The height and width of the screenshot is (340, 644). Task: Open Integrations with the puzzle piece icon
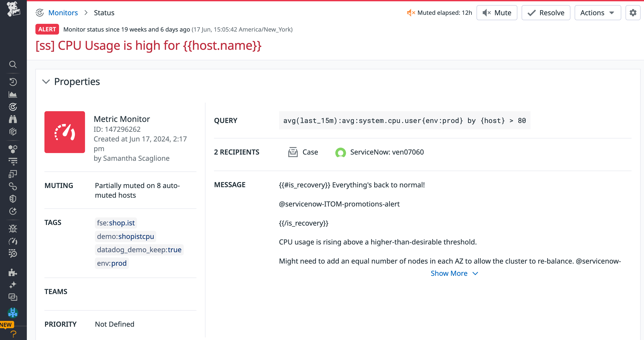click(13, 273)
